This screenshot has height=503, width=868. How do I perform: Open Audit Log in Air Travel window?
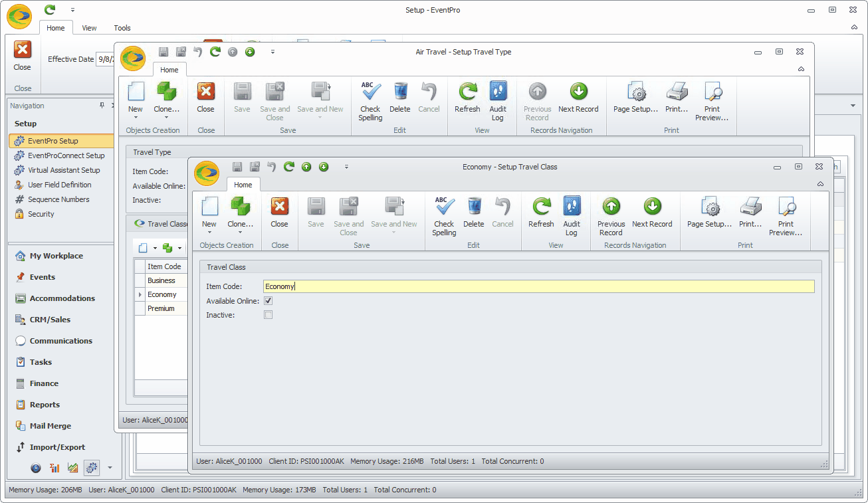tap(498, 101)
